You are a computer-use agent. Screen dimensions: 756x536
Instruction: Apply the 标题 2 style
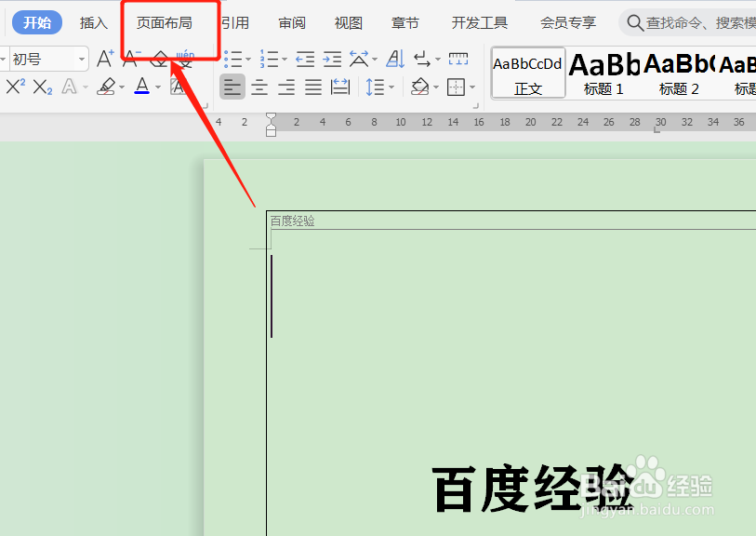click(x=679, y=74)
